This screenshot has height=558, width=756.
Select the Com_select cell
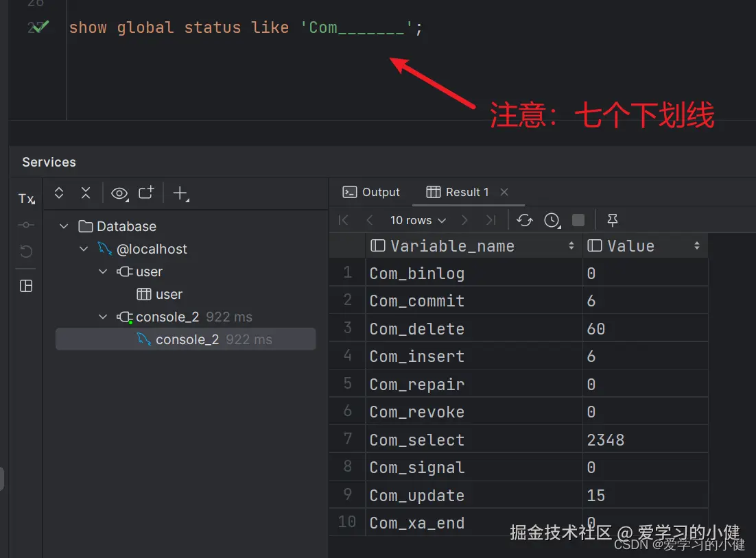(474, 439)
